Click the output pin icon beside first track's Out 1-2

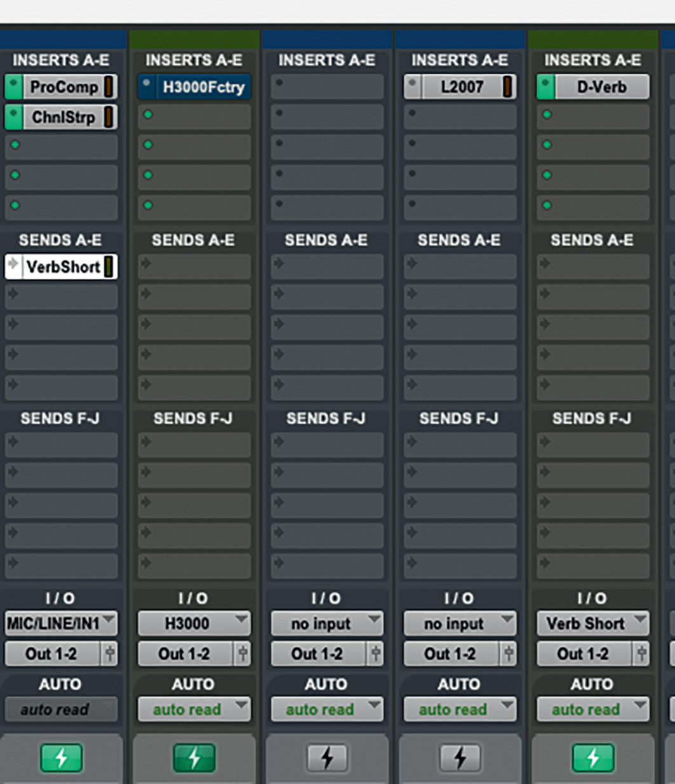(110, 654)
